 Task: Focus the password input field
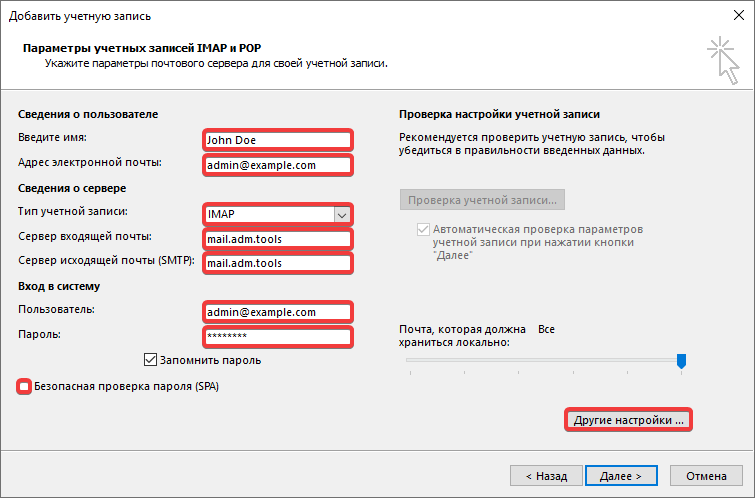coord(277,337)
